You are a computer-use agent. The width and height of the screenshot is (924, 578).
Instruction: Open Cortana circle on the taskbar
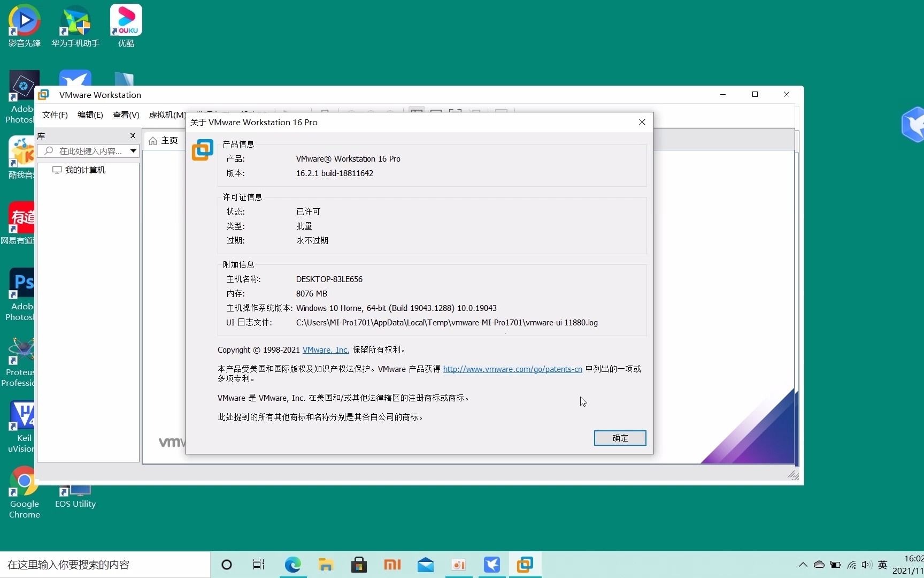pyautogui.click(x=227, y=565)
